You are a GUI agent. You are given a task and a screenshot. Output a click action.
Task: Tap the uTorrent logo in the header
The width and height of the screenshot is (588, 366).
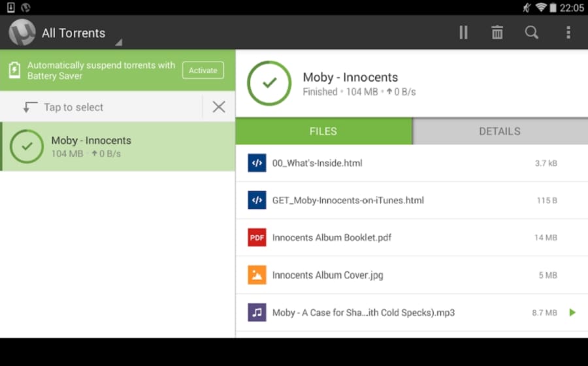coord(22,33)
